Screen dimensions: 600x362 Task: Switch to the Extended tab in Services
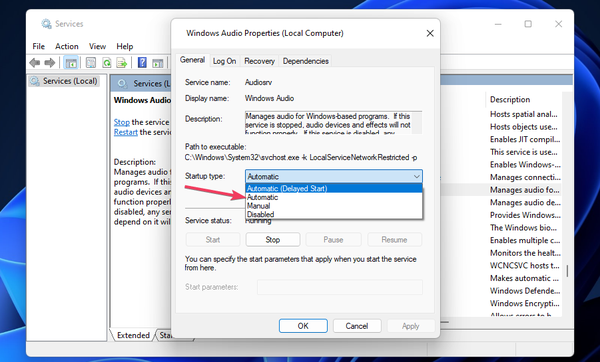133,335
